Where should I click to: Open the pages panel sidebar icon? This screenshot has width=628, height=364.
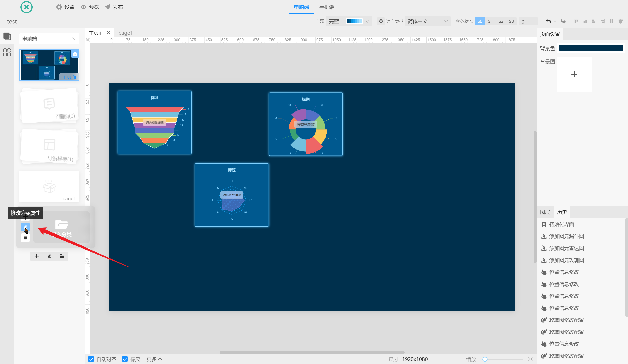coord(7,36)
